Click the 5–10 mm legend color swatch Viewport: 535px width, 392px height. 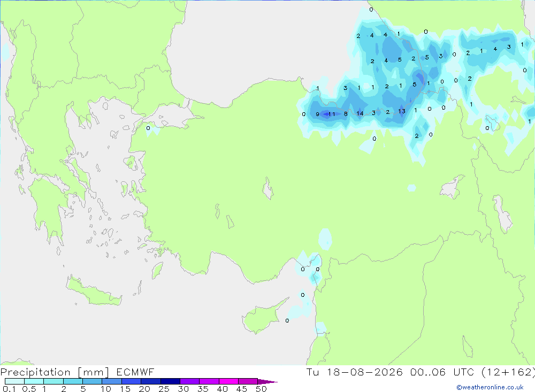(x=92, y=381)
